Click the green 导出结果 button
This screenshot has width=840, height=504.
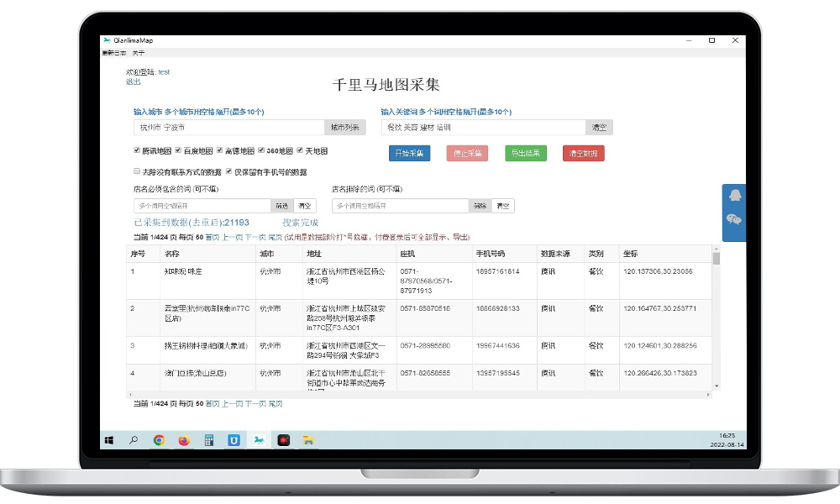point(526,154)
